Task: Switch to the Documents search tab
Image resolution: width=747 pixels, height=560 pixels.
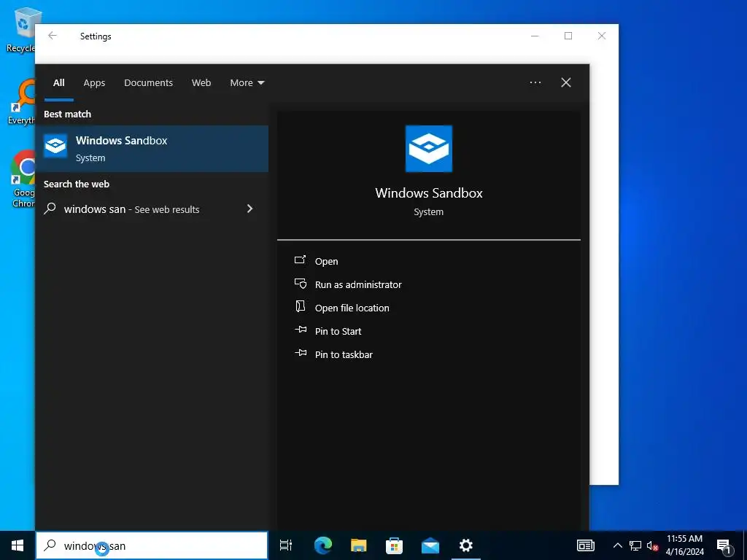Action: pos(148,83)
